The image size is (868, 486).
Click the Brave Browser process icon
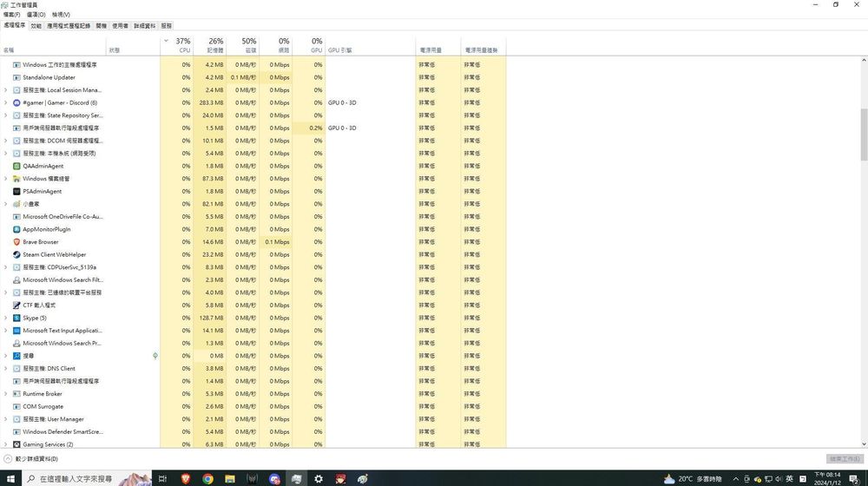[x=16, y=242]
